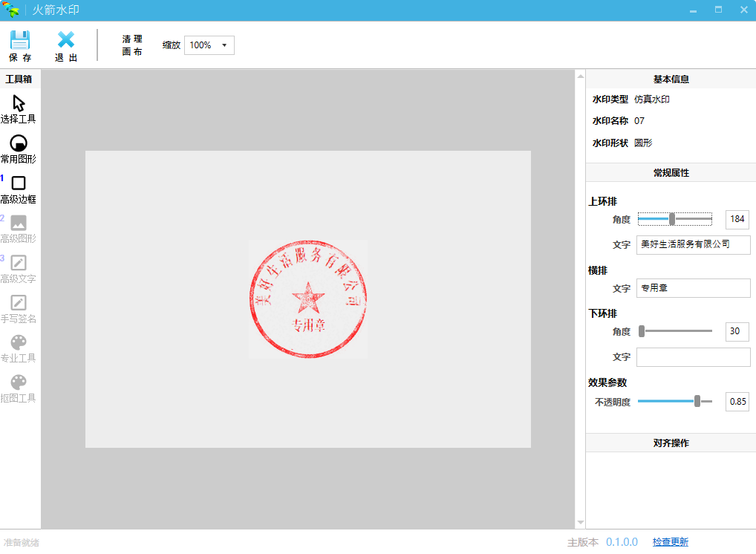Click the watermark name value 07
The height and width of the screenshot is (554, 756).
tap(639, 121)
